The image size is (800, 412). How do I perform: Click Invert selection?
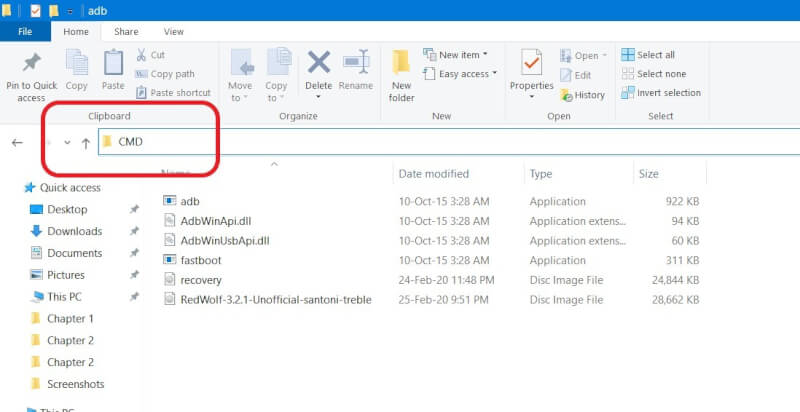tap(661, 93)
